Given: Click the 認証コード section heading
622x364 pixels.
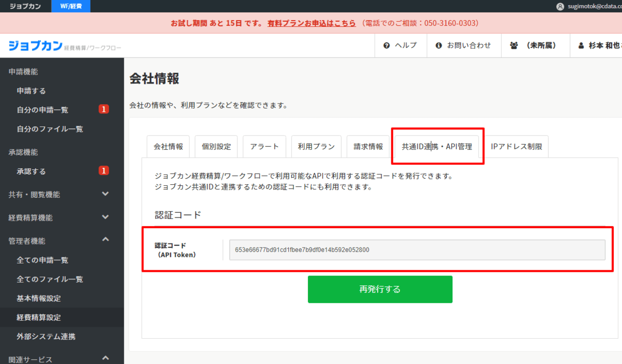Looking at the screenshot, I should pyautogui.click(x=178, y=215).
